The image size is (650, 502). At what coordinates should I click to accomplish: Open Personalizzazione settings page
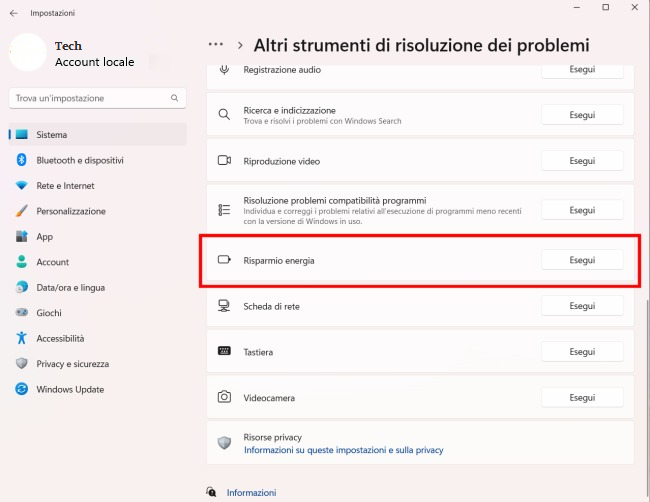pos(70,211)
